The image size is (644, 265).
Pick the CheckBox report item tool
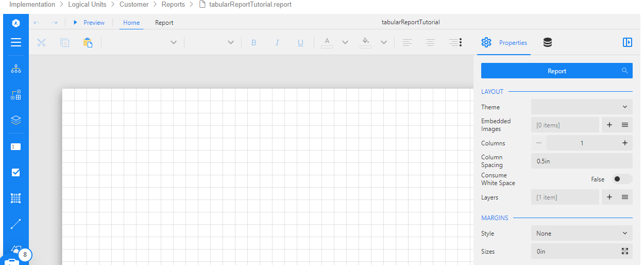tap(16, 172)
